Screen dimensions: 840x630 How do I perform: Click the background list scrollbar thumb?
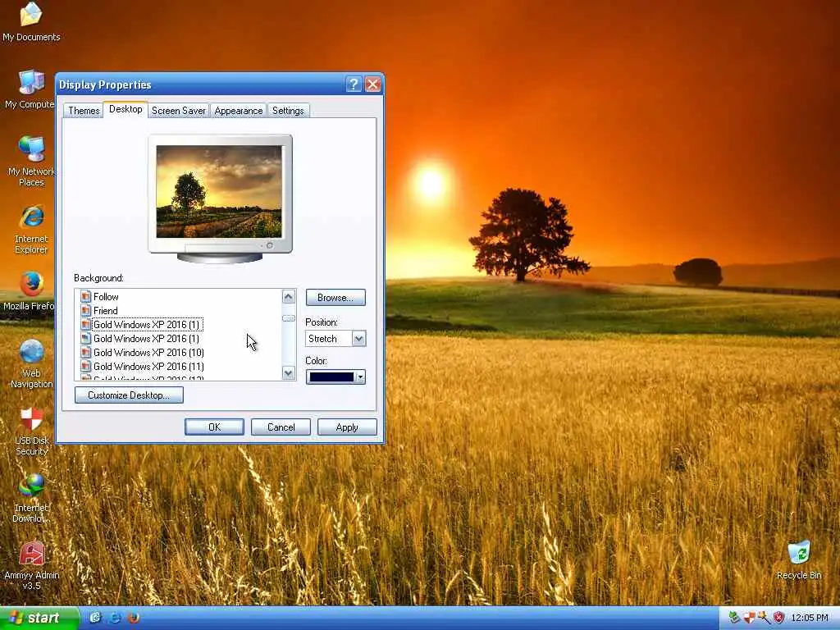tap(288, 318)
